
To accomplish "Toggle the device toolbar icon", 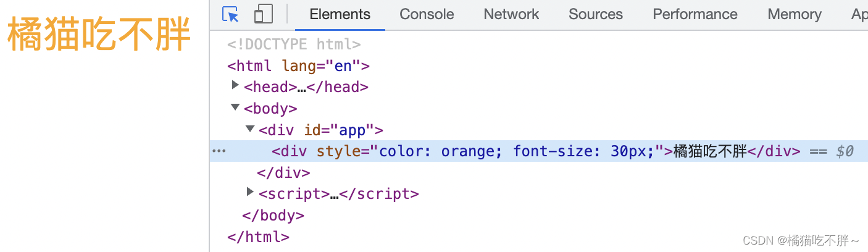I will click(x=264, y=14).
